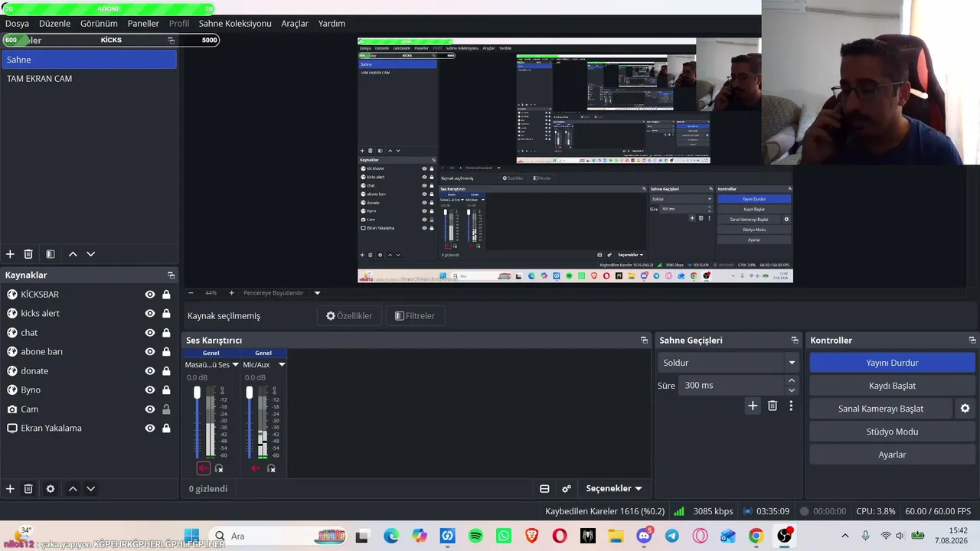
Task: Open the Görünüm menu
Action: tap(99, 24)
